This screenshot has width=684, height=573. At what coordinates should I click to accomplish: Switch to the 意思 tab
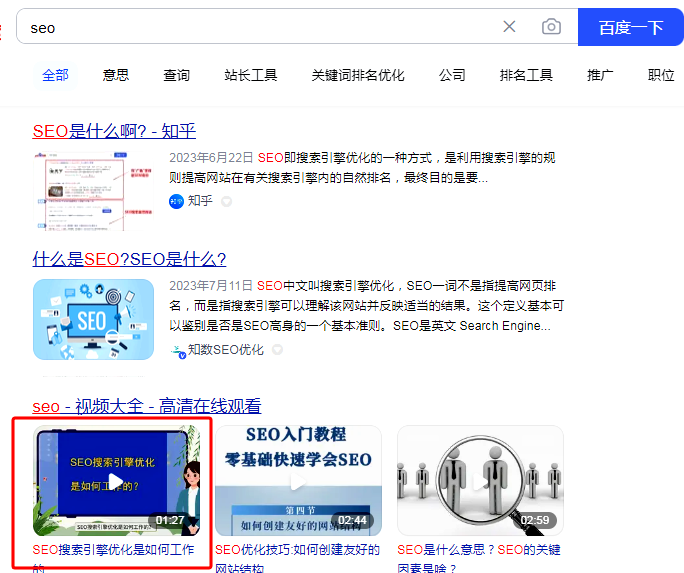click(x=116, y=75)
